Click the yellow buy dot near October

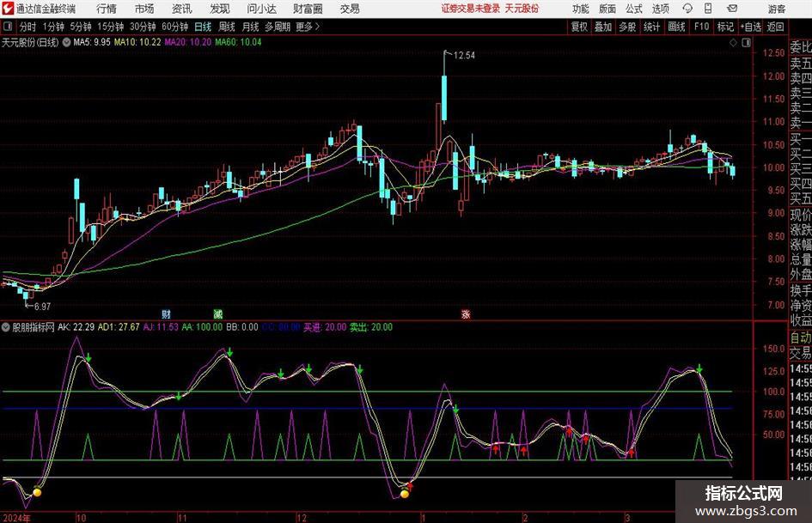[37, 492]
